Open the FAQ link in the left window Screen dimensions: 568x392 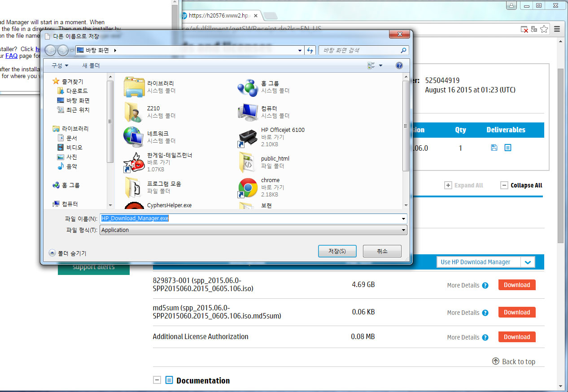click(x=11, y=56)
